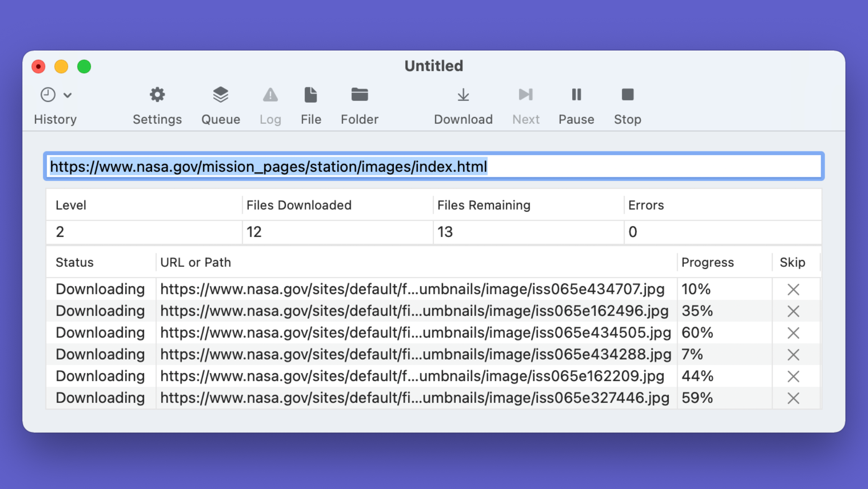Click the File document icon
This screenshot has height=489, width=868.
pyautogui.click(x=311, y=95)
